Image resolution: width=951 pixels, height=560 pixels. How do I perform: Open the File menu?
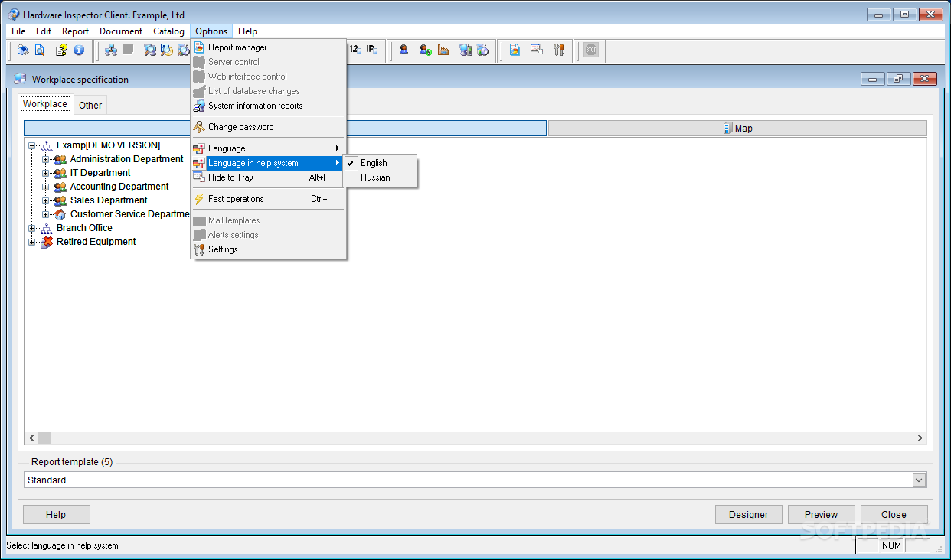(18, 31)
